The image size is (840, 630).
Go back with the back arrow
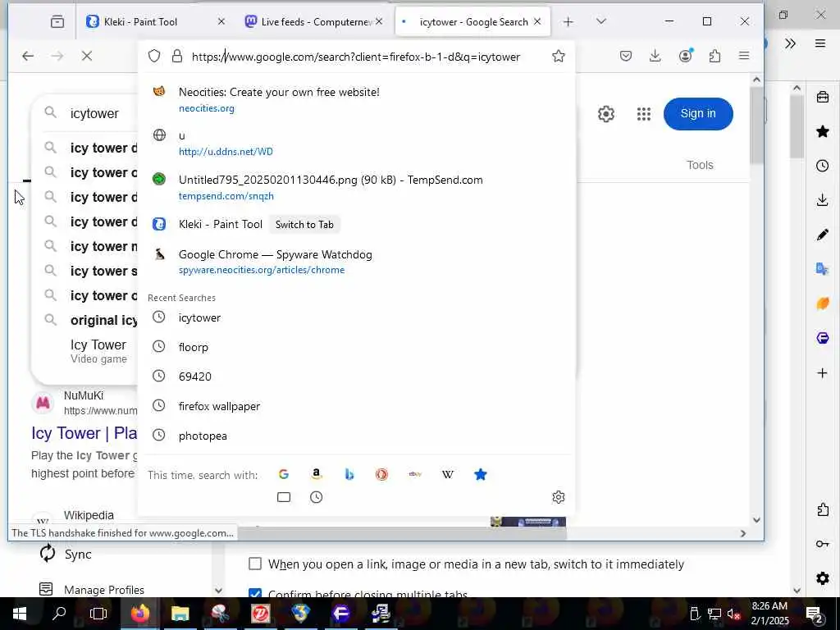tap(28, 56)
